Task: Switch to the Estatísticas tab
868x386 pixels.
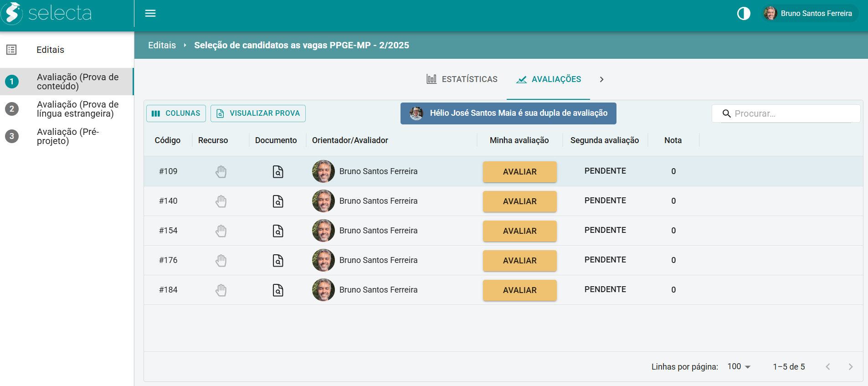Action: click(462, 79)
